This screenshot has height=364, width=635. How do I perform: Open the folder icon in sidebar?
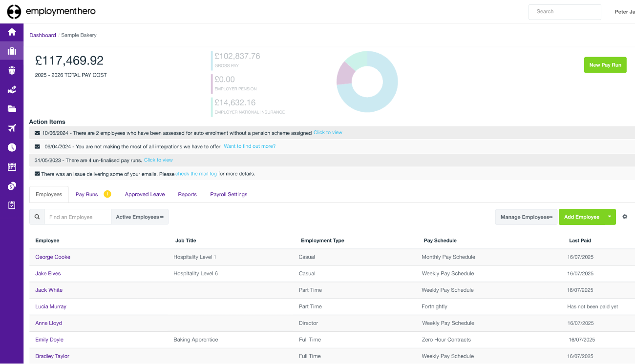tap(12, 109)
